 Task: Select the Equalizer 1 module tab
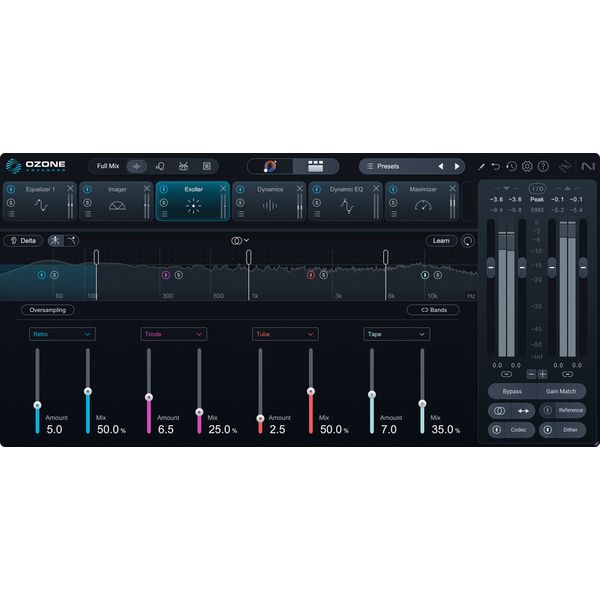(x=40, y=201)
